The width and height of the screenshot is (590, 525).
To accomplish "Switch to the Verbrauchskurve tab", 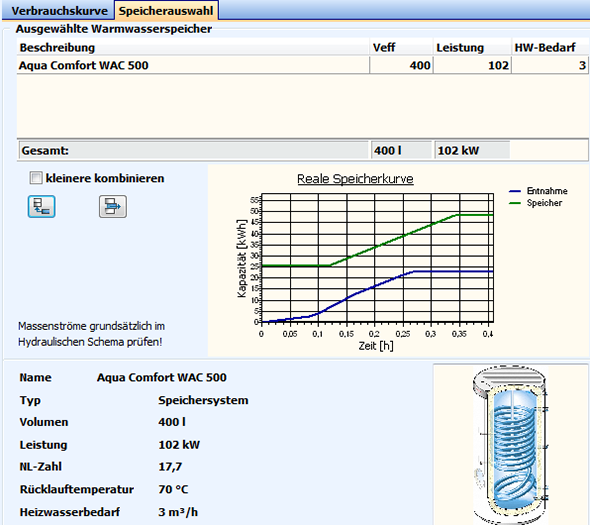I will click(59, 11).
